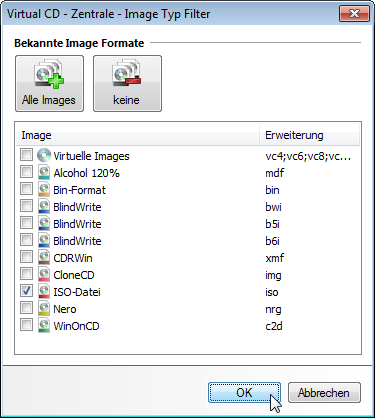Select the Virtuelle Images disc icon
Image resolution: width=375 pixels, height=418 pixels.
[x=44, y=155]
